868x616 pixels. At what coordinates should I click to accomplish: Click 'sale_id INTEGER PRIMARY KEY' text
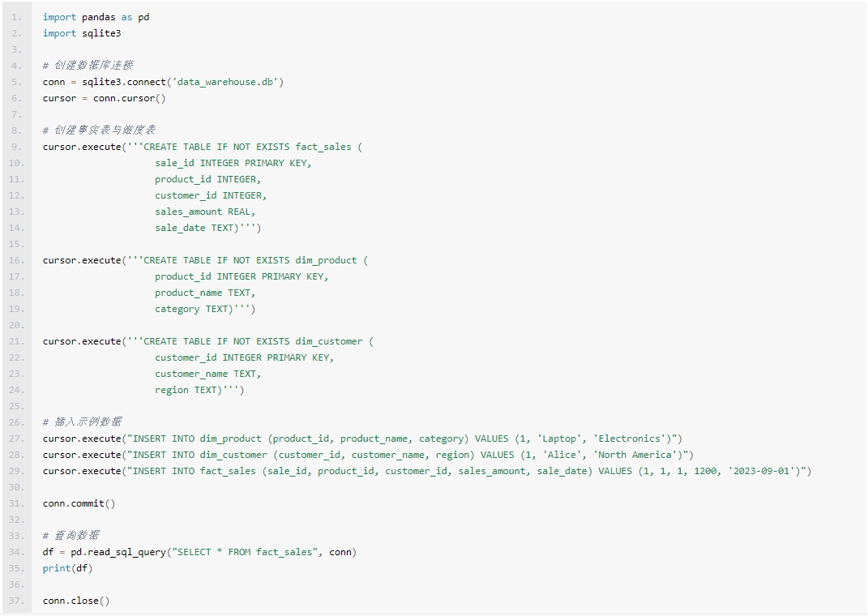(x=233, y=163)
